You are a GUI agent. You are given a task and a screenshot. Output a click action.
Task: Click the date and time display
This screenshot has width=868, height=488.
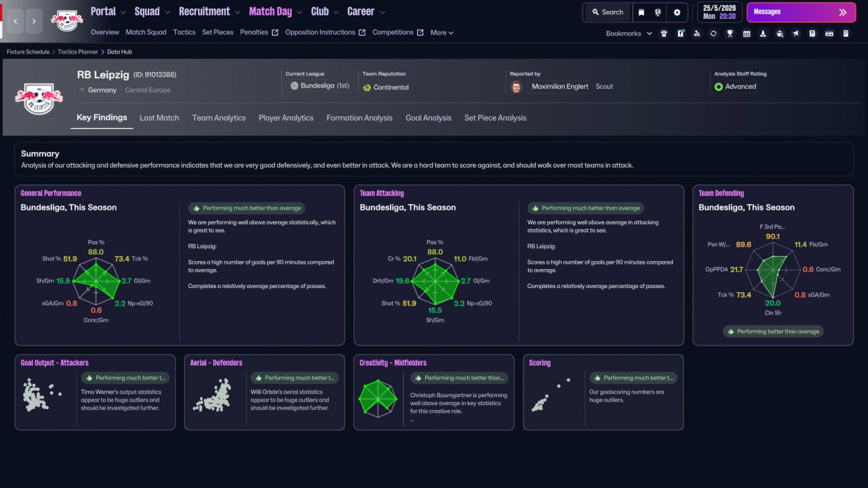719,12
